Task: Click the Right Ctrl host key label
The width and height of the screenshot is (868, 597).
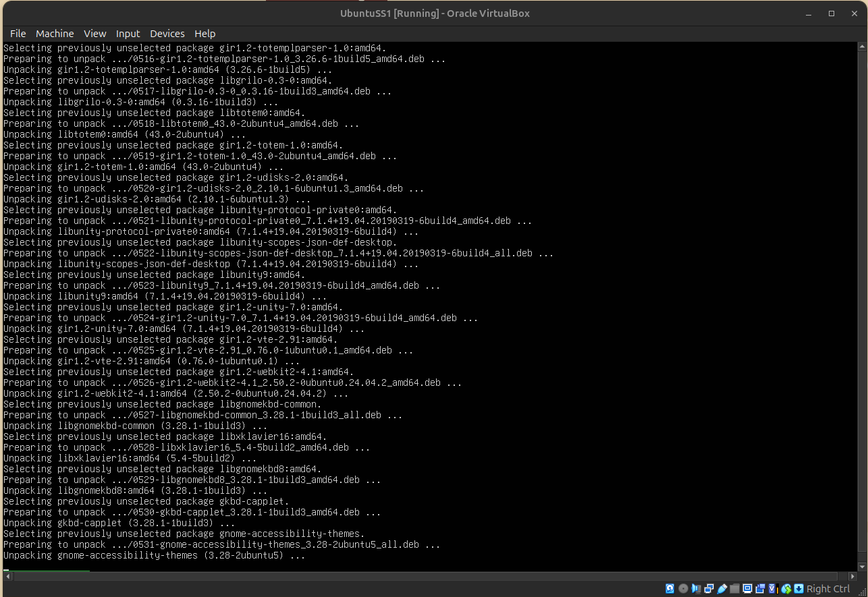Action: point(828,589)
